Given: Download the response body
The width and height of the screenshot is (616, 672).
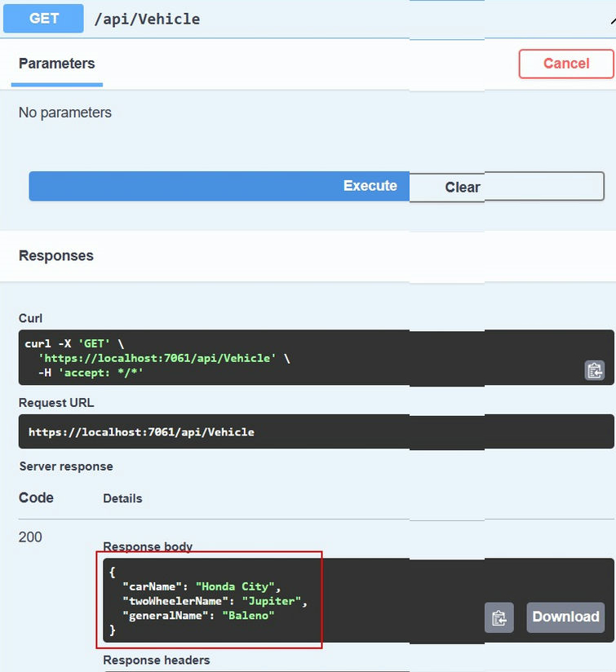Looking at the screenshot, I should click(x=565, y=617).
